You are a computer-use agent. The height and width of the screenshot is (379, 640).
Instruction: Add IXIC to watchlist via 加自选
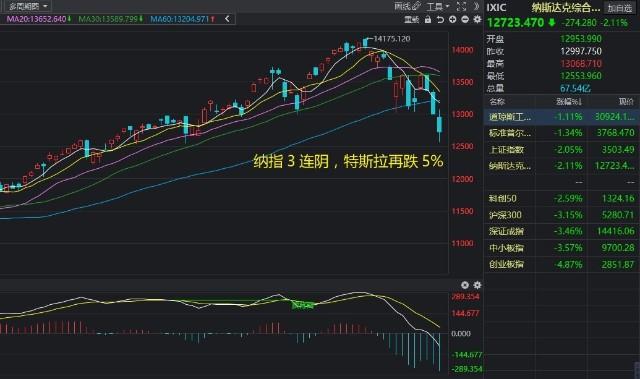point(620,8)
